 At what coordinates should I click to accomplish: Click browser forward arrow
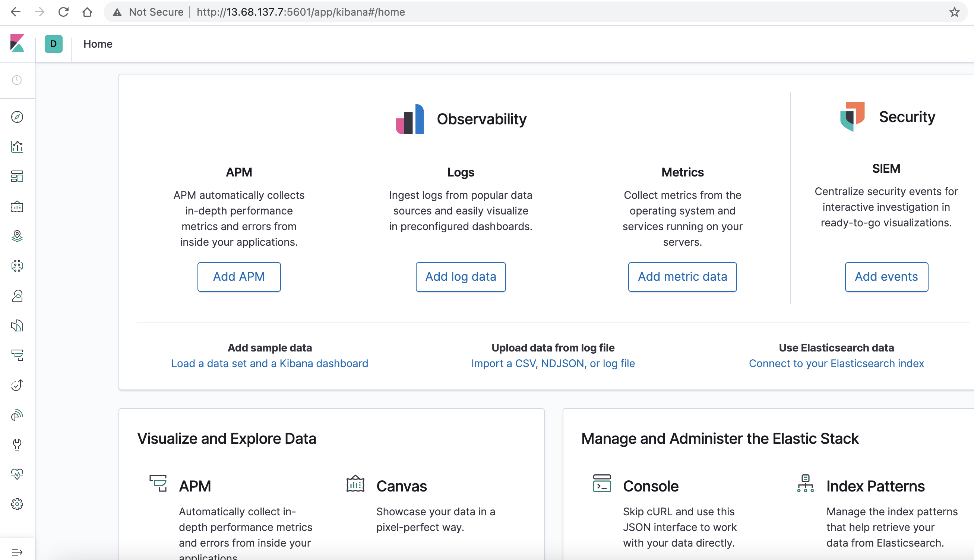pos(39,12)
